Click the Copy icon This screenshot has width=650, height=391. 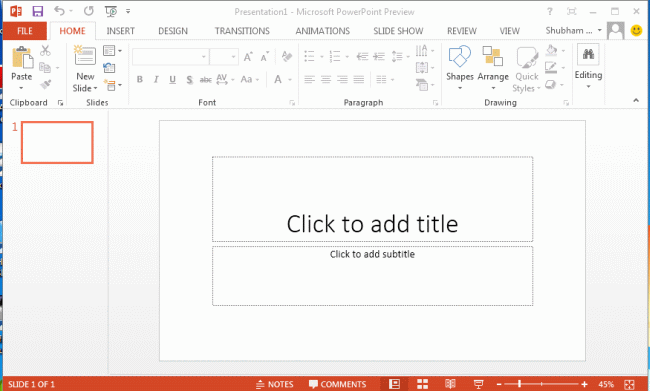click(45, 68)
